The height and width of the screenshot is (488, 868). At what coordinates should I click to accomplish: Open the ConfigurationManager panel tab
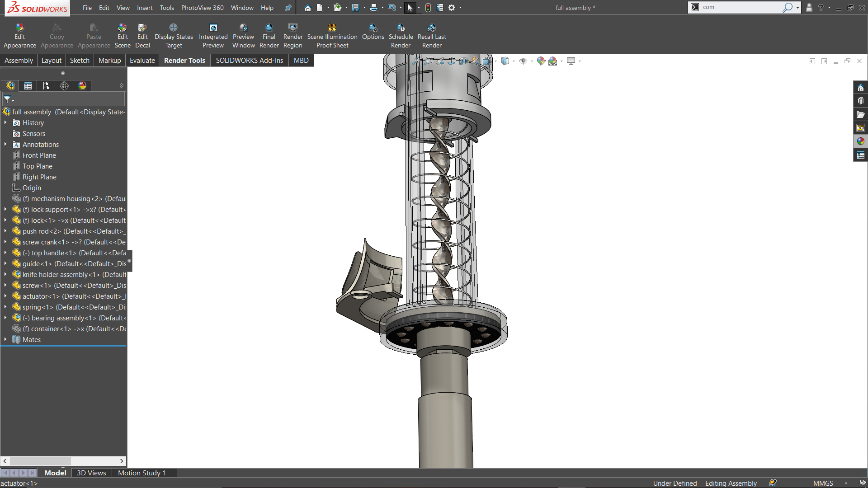click(x=46, y=86)
